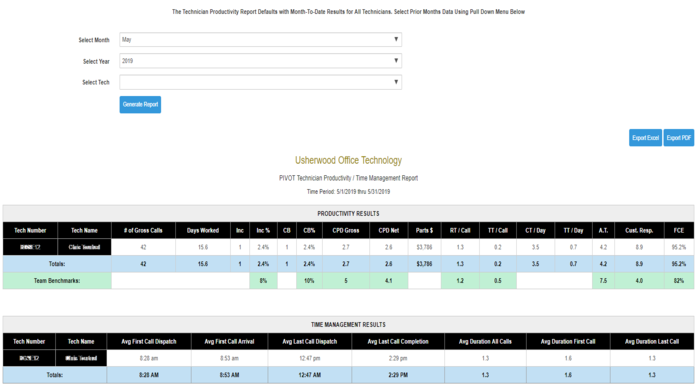Click the 4.1 CPD Net benchmark value
Screen dimensions: 697x387
pos(389,281)
